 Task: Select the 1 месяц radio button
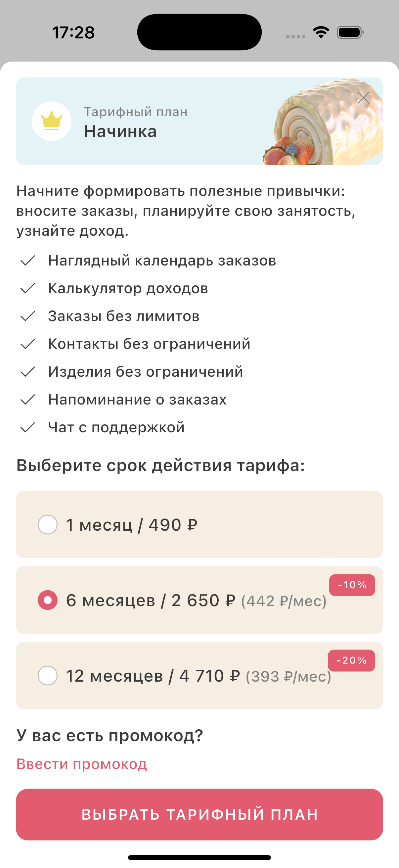(x=47, y=525)
